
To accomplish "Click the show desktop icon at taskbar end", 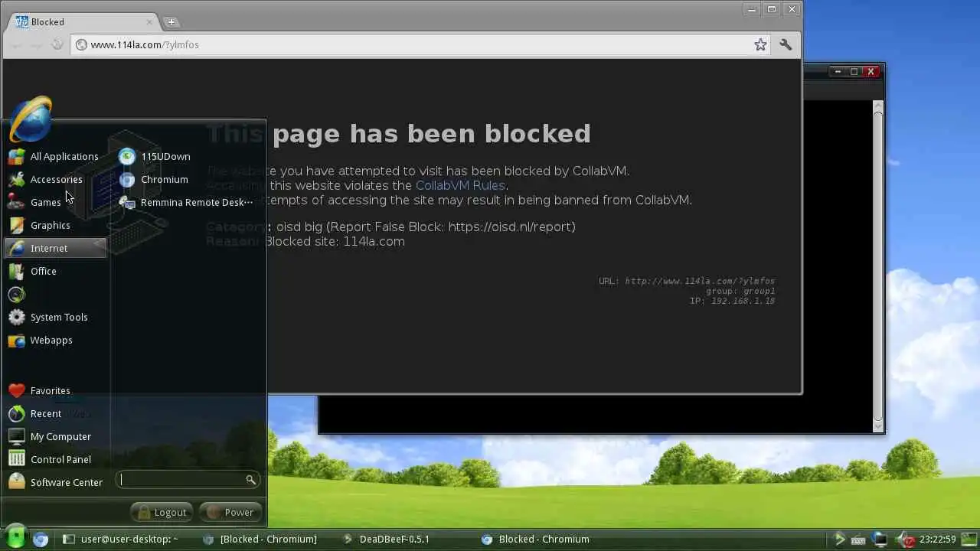I will click(969, 539).
